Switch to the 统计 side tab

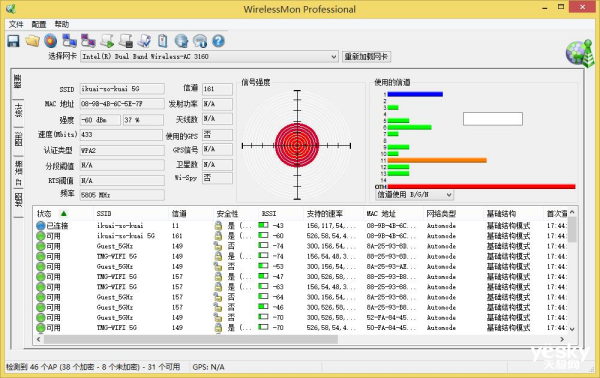tap(18, 110)
